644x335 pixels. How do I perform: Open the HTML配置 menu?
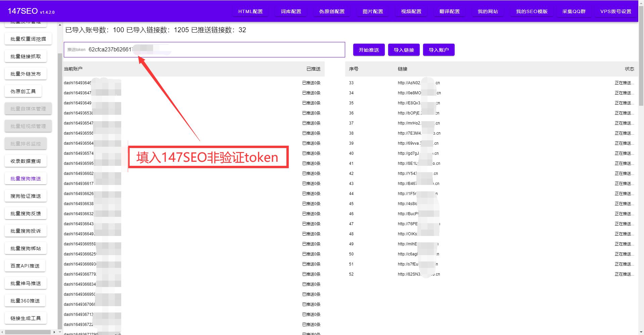click(250, 11)
